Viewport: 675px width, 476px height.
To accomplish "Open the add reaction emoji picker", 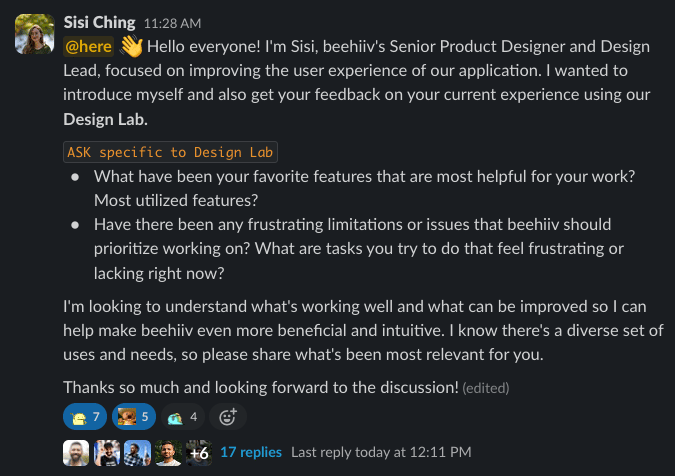I will (228, 417).
